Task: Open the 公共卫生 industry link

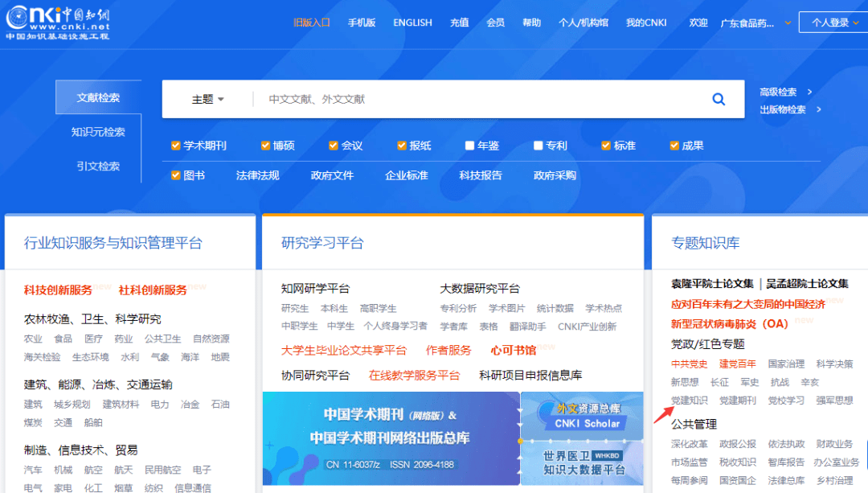Action: 162,339
